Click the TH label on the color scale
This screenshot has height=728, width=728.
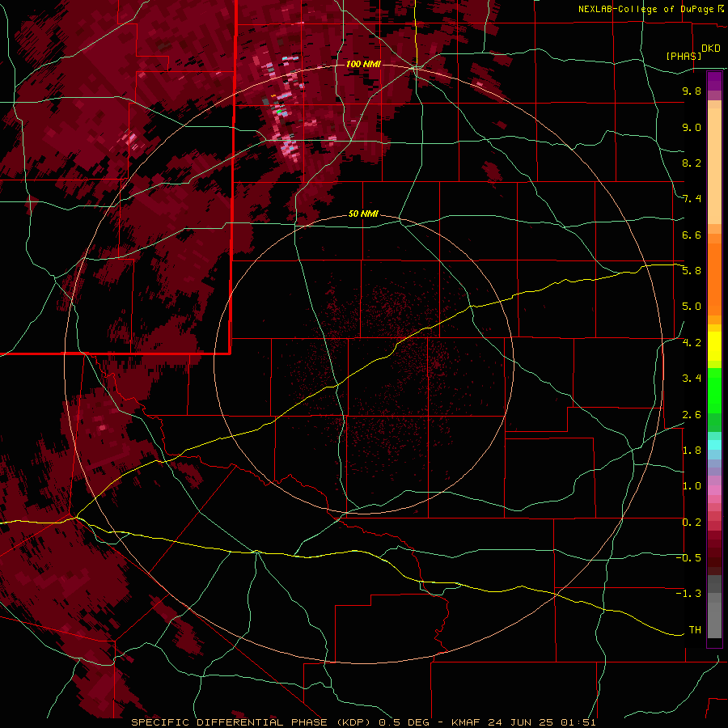click(x=695, y=630)
